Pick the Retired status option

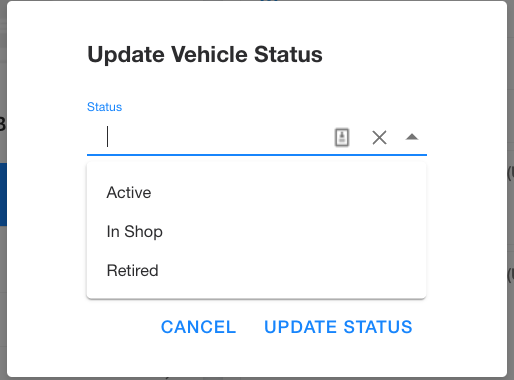click(x=256, y=270)
